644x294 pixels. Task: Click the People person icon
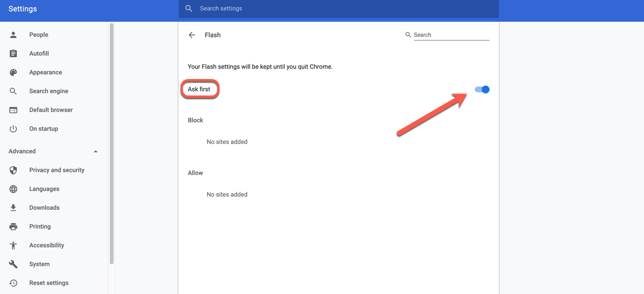[13, 35]
